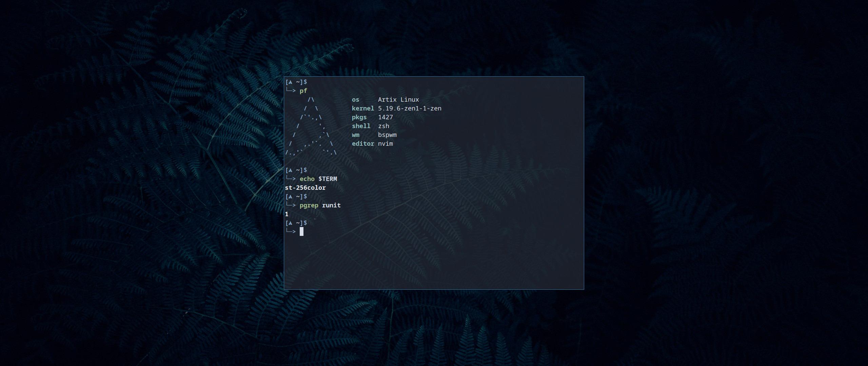Viewport: 868px width, 366px height.
Task: Click the 'os' label
Action: click(x=355, y=100)
